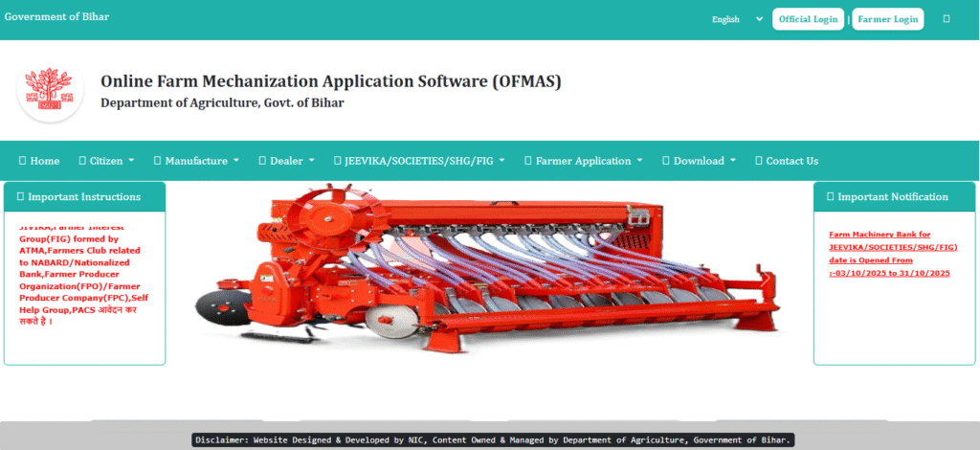Viewport: 980px width, 450px height.
Task: Click the icon beside the Home menu
Action: click(x=22, y=161)
